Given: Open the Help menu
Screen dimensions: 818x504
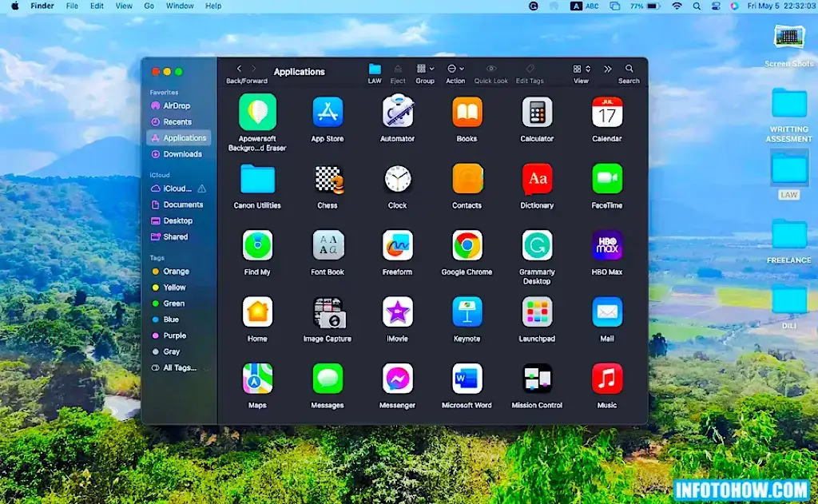Looking at the screenshot, I should tap(212, 6).
